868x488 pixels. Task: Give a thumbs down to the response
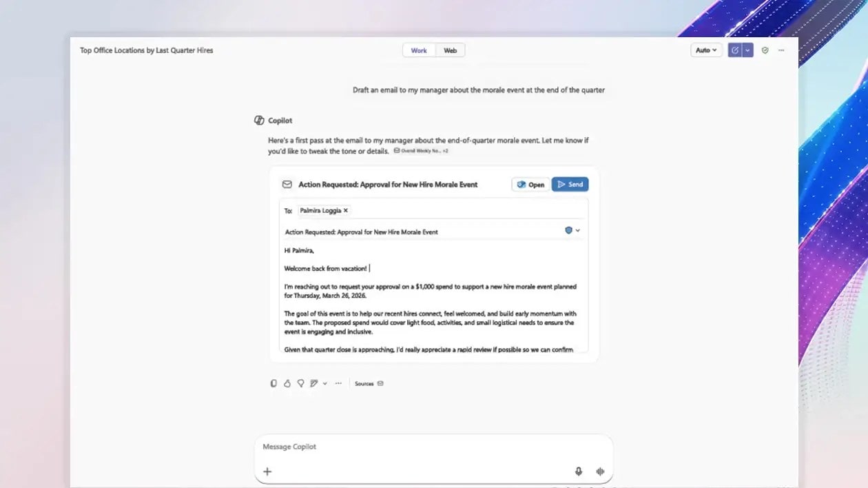click(x=300, y=383)
